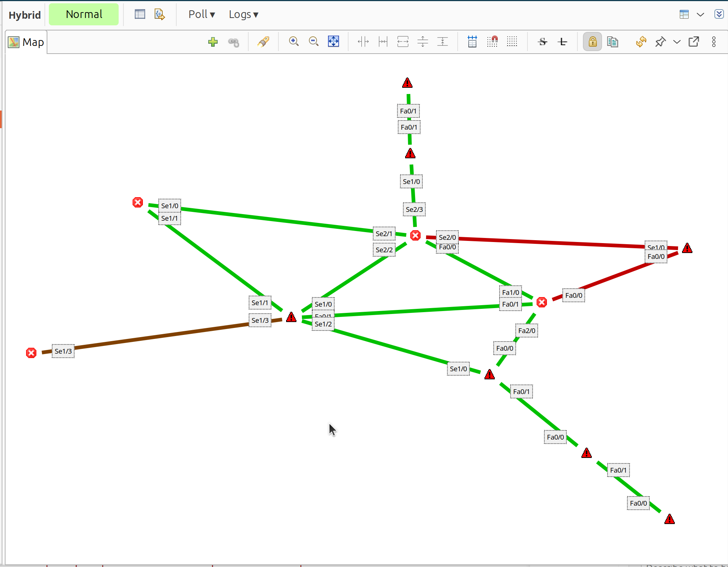728x567 pixels.
Task: Toggle the dotted grid display icon
Action: [x=512, y=41]
